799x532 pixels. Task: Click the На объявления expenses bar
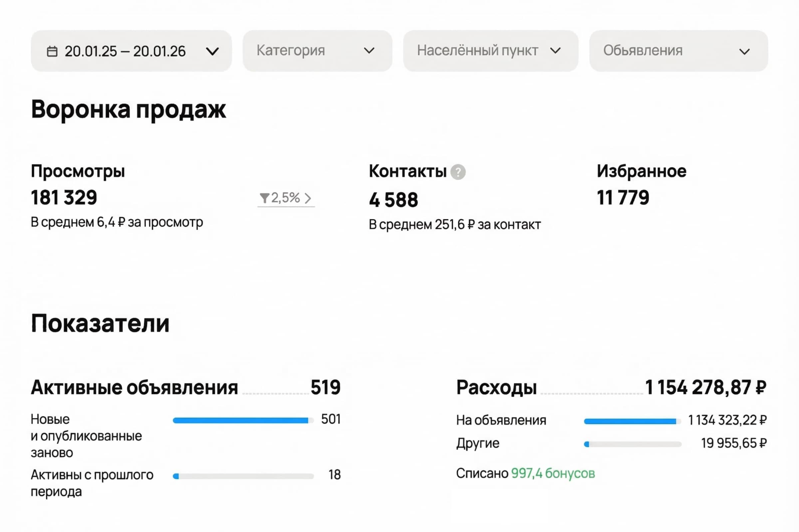point(632,421)
